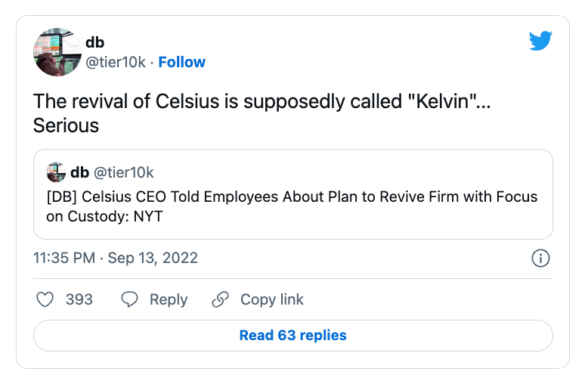Click the @tier10k handle in quoted tweet
588x387 pixels.
[123, 172]
